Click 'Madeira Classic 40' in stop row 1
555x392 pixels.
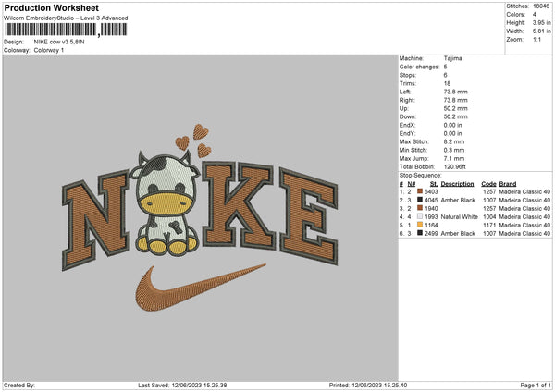tap(524, 191)
